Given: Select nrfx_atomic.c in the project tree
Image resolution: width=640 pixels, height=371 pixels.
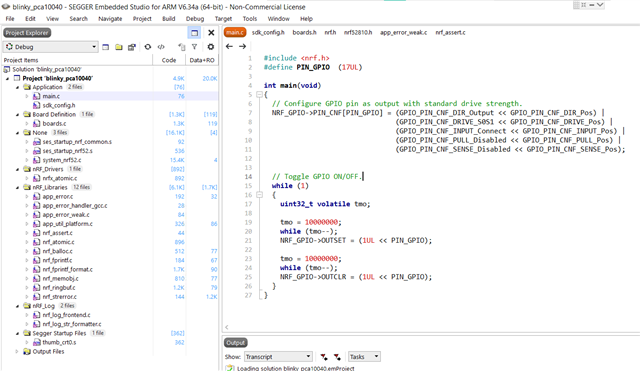Looking at the screenshot, I should (60, 178).
